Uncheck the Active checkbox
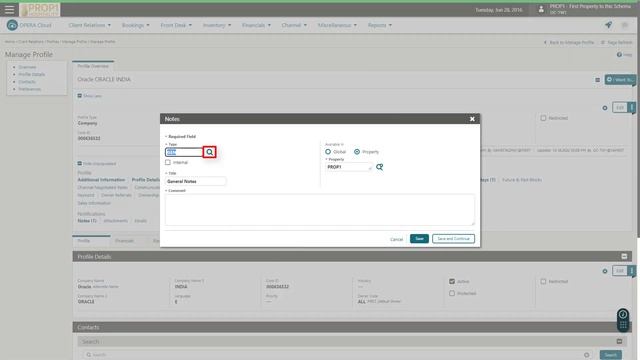 click(452, 281)
